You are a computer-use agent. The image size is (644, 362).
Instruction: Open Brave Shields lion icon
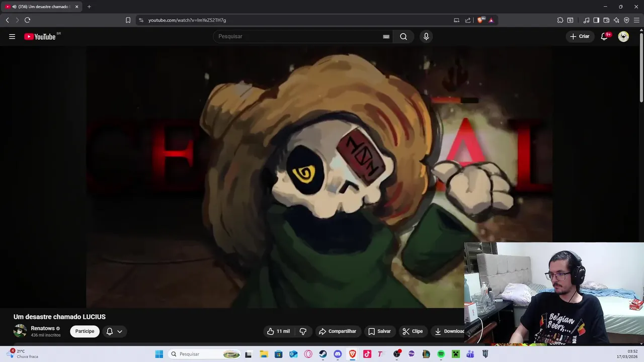click(480, 20)
